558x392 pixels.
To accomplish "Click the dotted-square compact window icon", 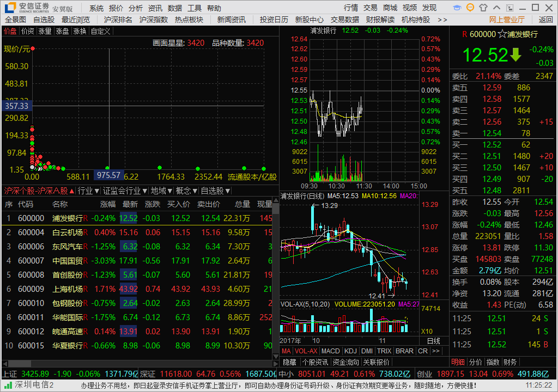I will tap(510, 8).
